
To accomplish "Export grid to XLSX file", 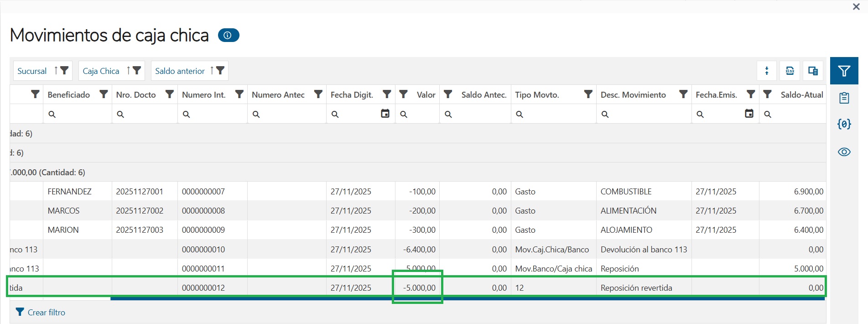I will click(x=790, y=71).
